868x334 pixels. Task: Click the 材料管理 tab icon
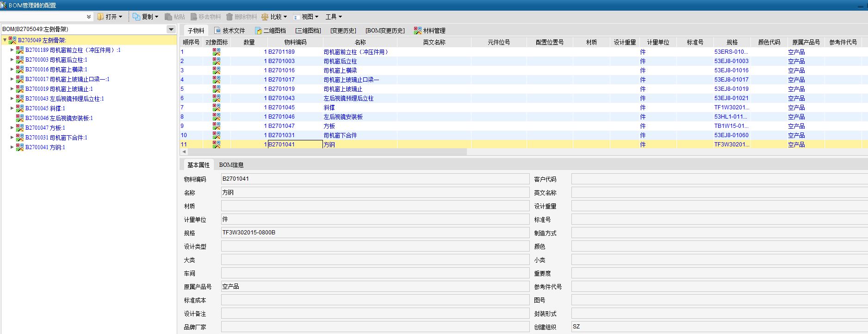pyautogui.click(x=417, y=31)
